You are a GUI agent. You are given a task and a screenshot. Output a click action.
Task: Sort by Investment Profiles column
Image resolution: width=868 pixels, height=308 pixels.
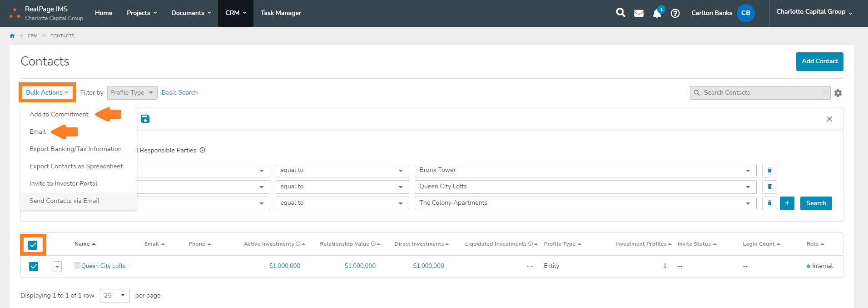643,244
